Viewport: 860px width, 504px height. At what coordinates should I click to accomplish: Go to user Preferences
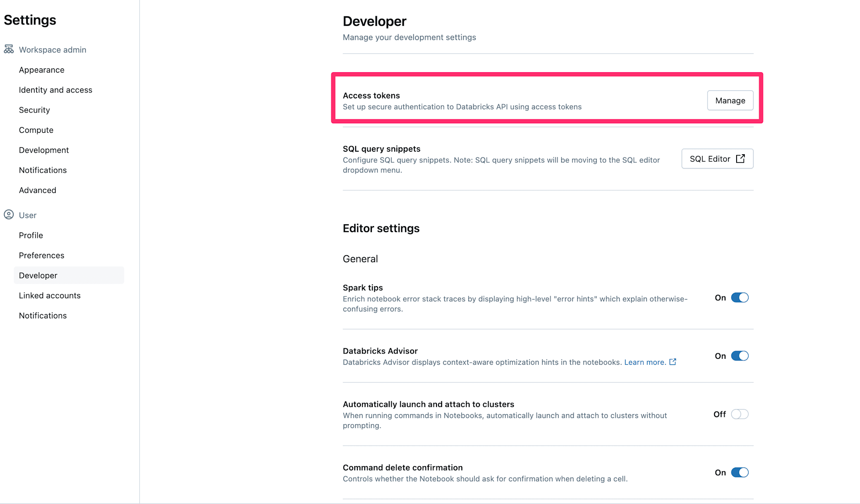(x=42, y=255)
